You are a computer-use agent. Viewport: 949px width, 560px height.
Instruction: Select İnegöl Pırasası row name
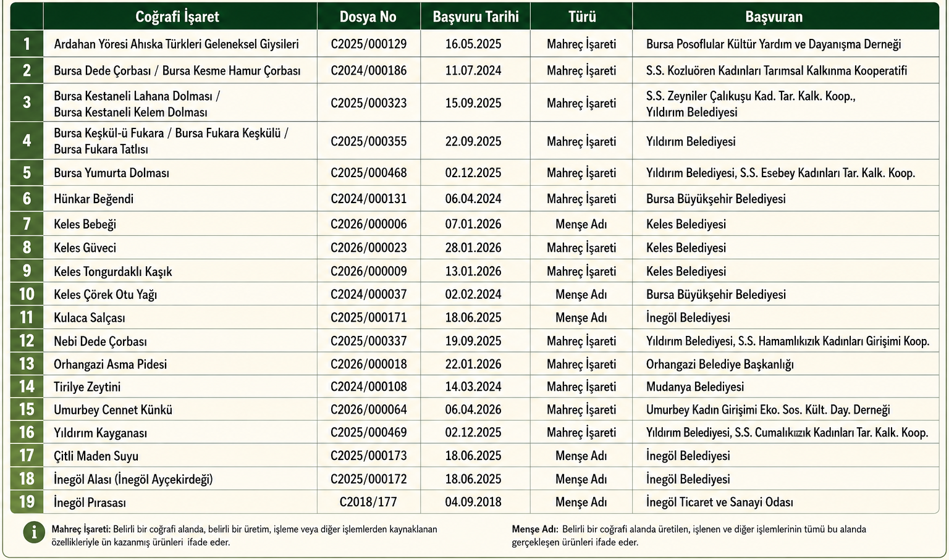point(90,503)
